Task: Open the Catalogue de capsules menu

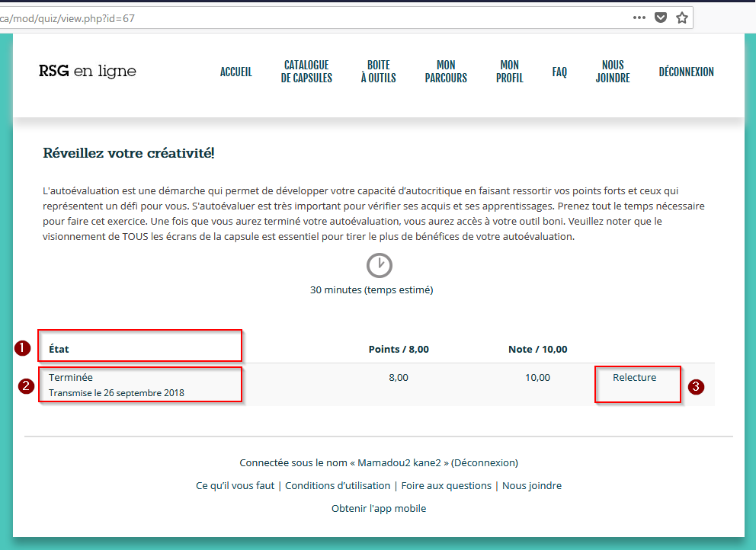Action: tap(306, 72)
